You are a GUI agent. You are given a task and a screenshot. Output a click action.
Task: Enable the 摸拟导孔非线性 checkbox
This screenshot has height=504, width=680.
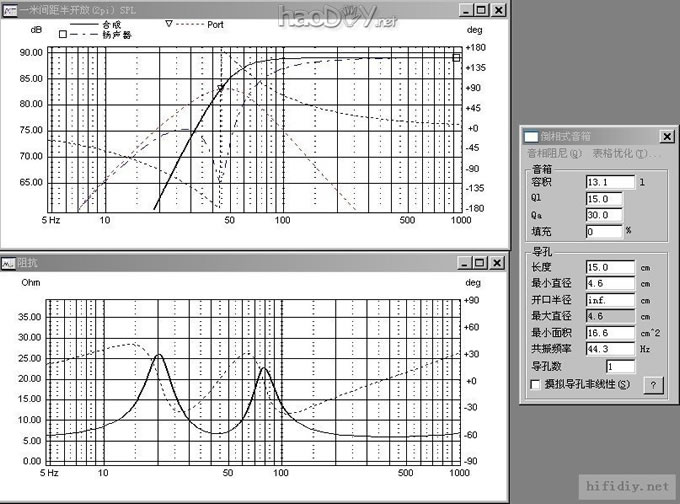[x=534, y=384]
